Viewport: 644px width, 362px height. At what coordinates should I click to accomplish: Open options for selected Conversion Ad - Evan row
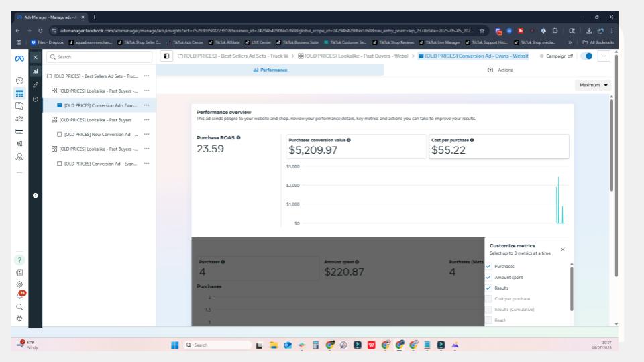[x=147, y=105]
